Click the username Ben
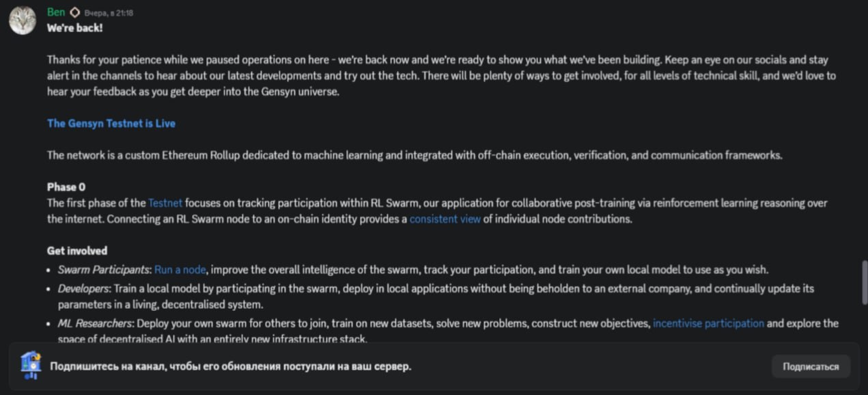The image size is (868, 395). 56,12
